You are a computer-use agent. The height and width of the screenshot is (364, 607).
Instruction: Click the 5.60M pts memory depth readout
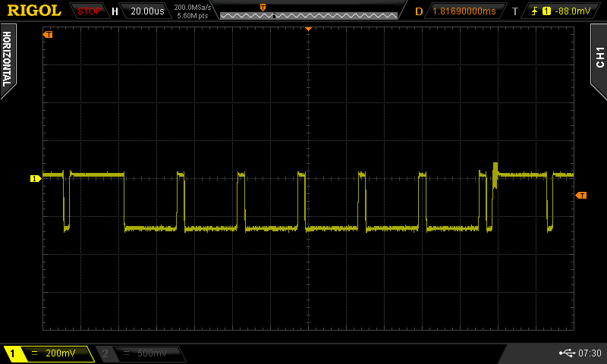click(x=193, y=16)
